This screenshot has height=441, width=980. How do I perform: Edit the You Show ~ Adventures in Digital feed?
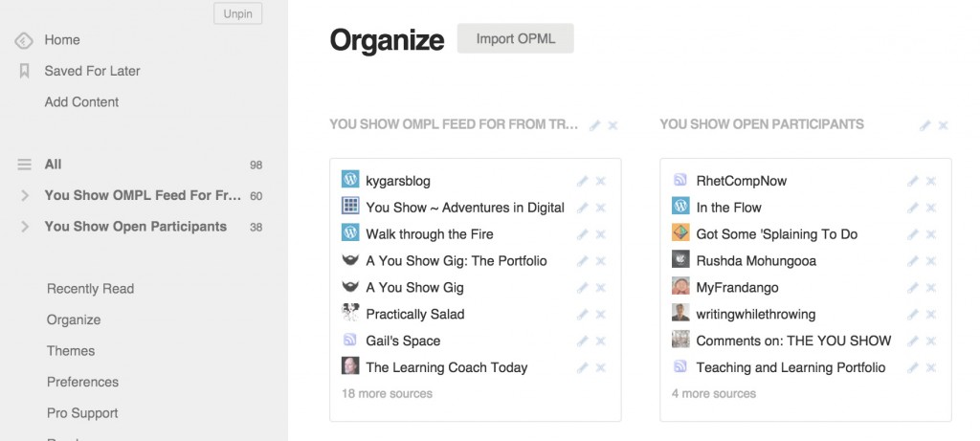click(583, 208)
